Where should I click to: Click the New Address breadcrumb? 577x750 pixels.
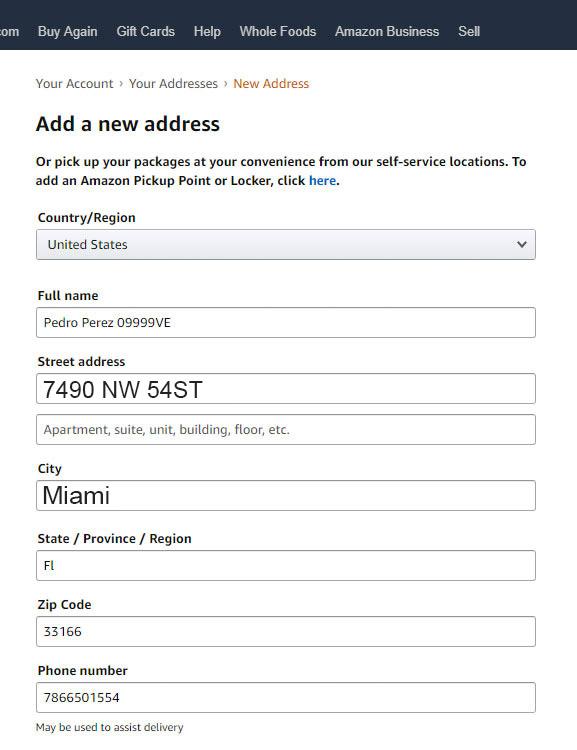(271, 84)
